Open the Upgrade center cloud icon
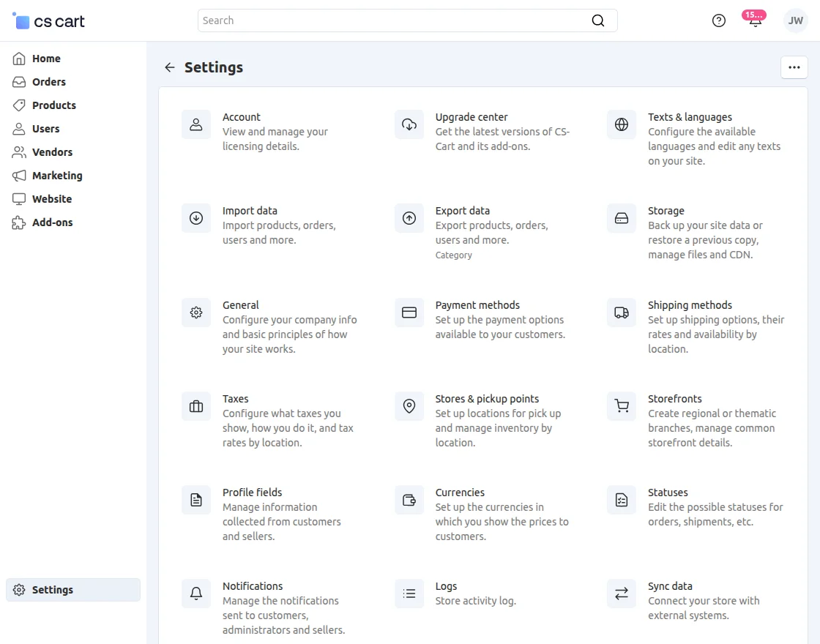Image resolution: width=820 pixels, height=644 pixels. [x=409, y=124]
